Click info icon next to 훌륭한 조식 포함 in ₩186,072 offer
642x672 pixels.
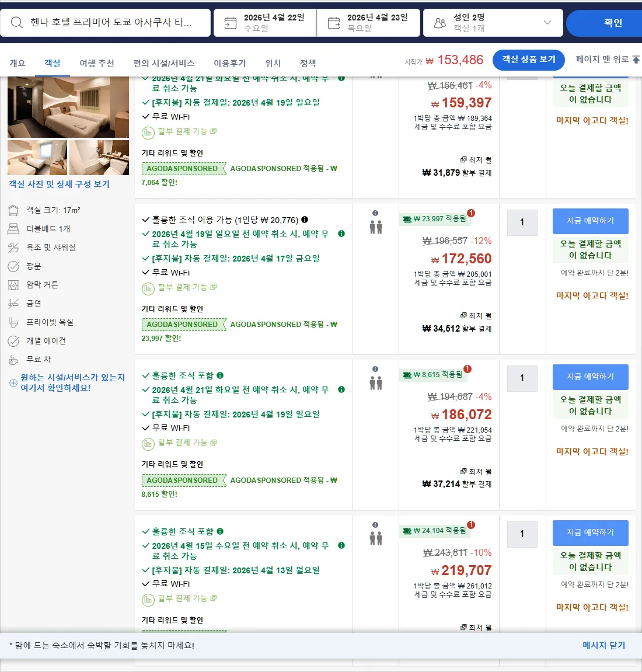click(220, 375)
